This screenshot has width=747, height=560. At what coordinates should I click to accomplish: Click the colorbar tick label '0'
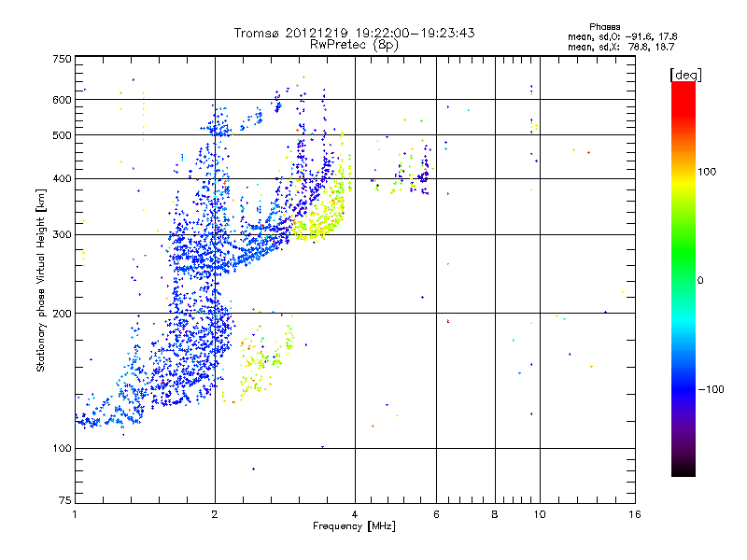point(699,281)
